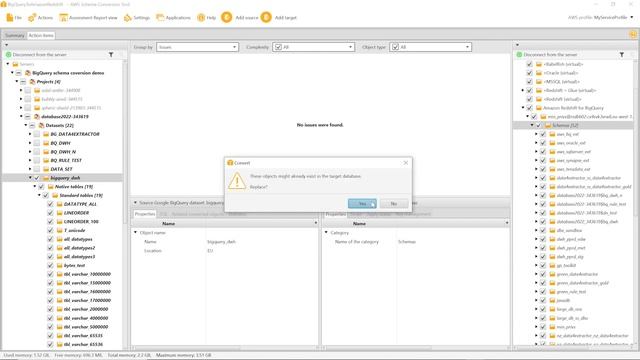
Task: Click the Servers folder icon
Action: 15,64
